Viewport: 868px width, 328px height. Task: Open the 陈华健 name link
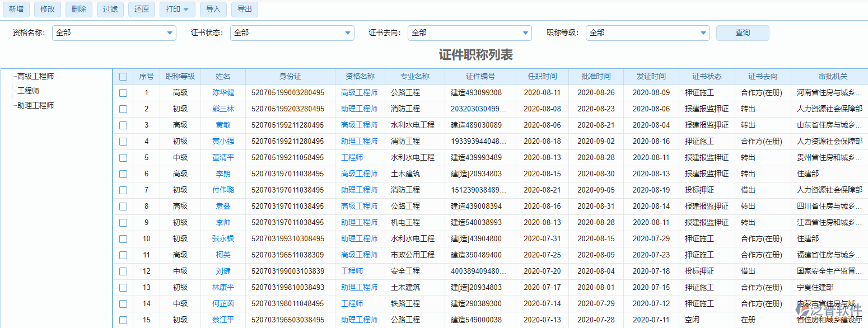(222, 92)
